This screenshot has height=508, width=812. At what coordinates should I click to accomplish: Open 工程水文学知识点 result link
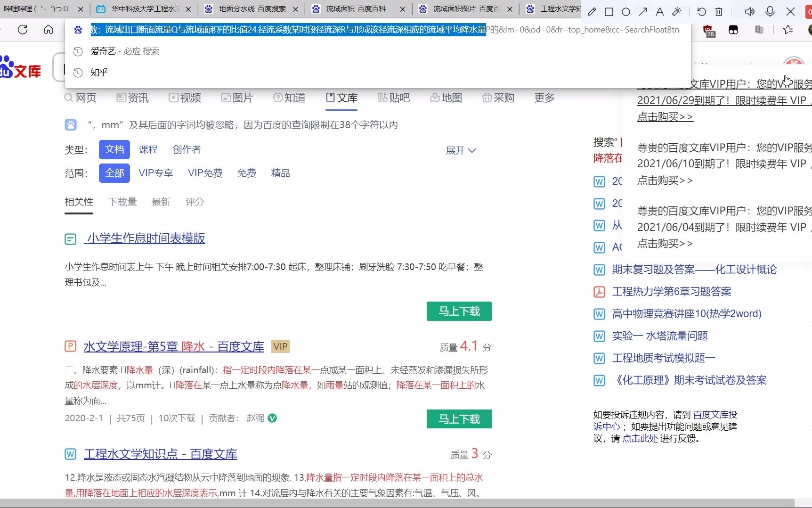(x=161, y=454)
